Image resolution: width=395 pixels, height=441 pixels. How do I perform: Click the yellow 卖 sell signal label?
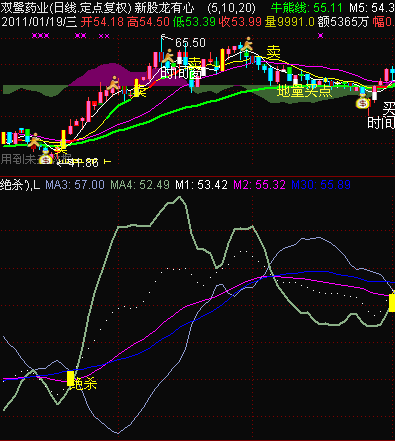[x=273, y=52]
